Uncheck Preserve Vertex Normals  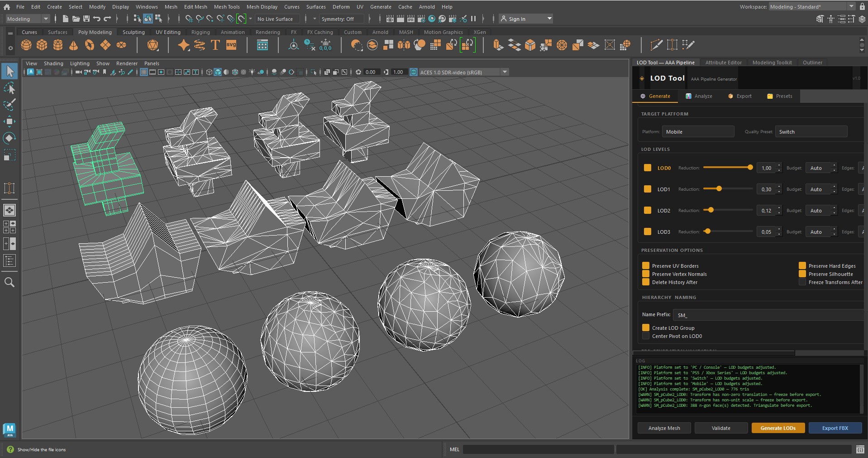646,274
